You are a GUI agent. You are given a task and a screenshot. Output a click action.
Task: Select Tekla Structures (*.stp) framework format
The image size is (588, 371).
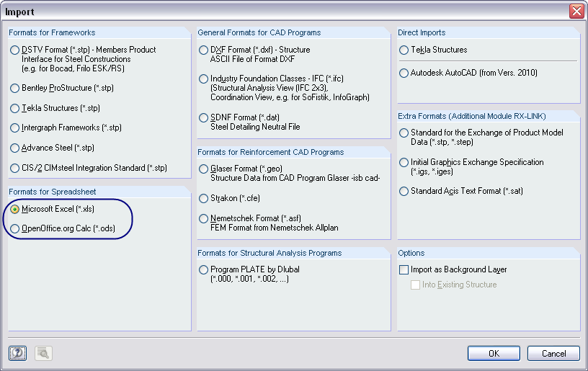click(15, 108)
